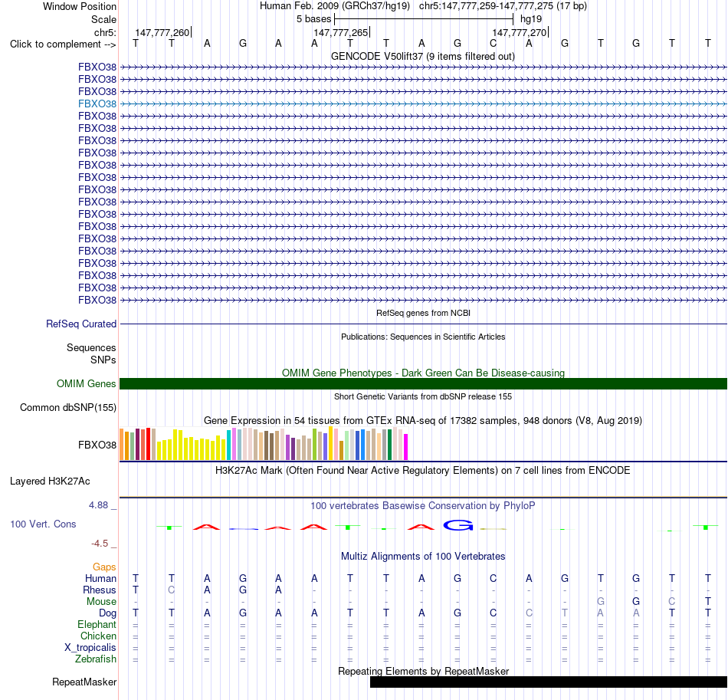Click the Elephant alignment row label
Image resolution: width=728 pixels, height=700 pixels.
point(97,625)
